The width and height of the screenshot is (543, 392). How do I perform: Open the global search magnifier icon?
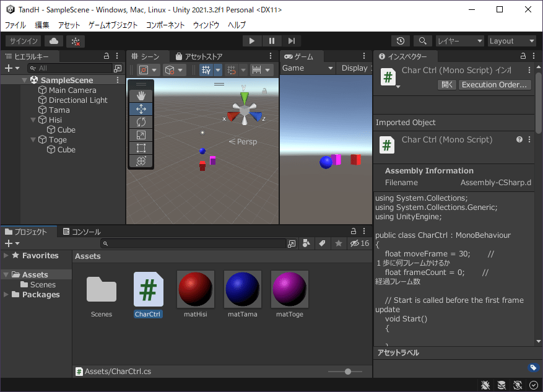(422, 41)
